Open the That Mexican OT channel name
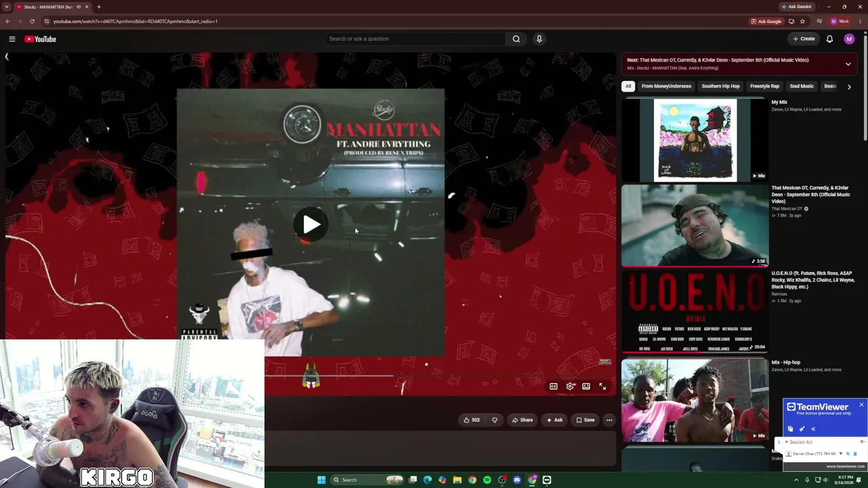 (x=787, y=209)
